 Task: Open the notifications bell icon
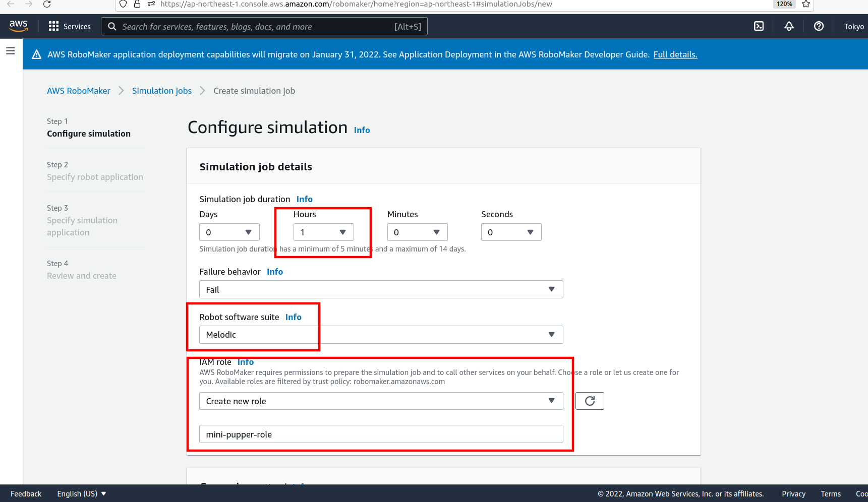click(x=789, y=26)
